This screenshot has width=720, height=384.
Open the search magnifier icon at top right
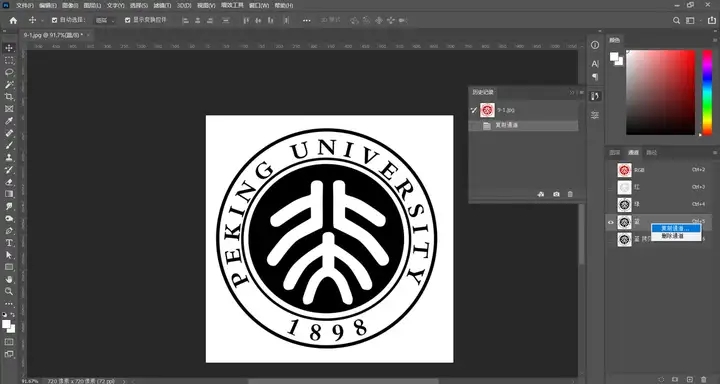pyautogui.click(x=676, y=20)
